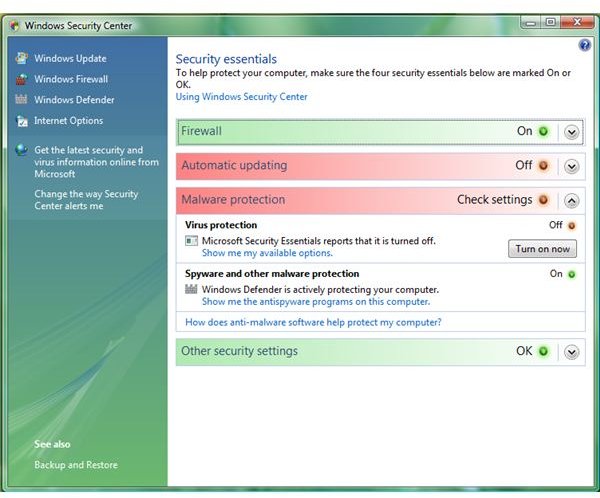Click the Other security settings header bar
The width and height of the screenshot is (600, 498).
tap(380, 352)
